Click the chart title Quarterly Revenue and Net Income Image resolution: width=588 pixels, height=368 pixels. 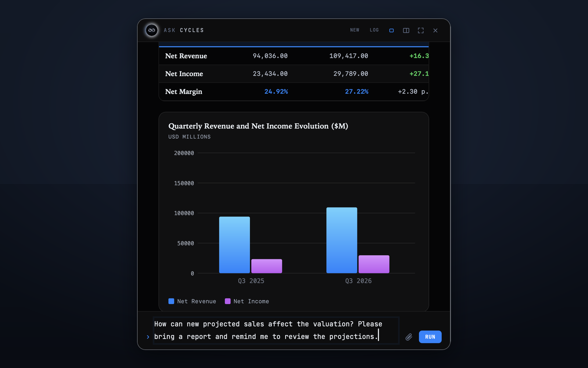click(258, 126)
